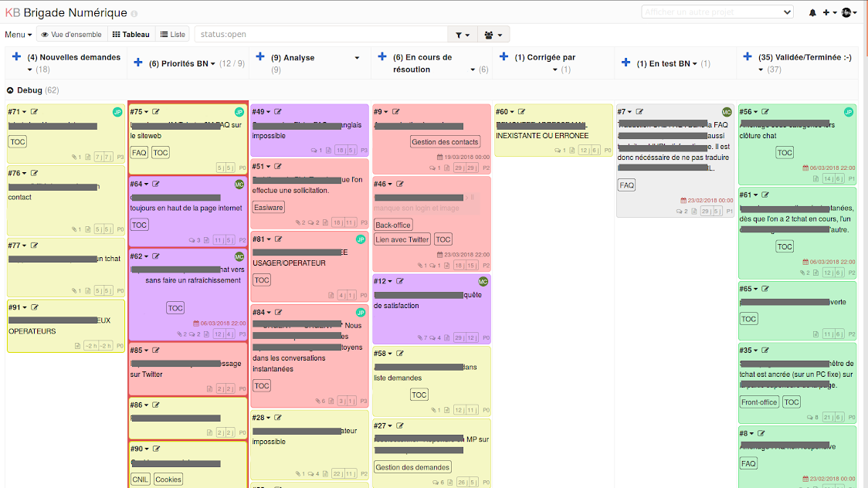The height and width of the screenshot is (488, 868).
Task: Click the project info icon beside Brigade Numérique
Action: pos(134,13)
